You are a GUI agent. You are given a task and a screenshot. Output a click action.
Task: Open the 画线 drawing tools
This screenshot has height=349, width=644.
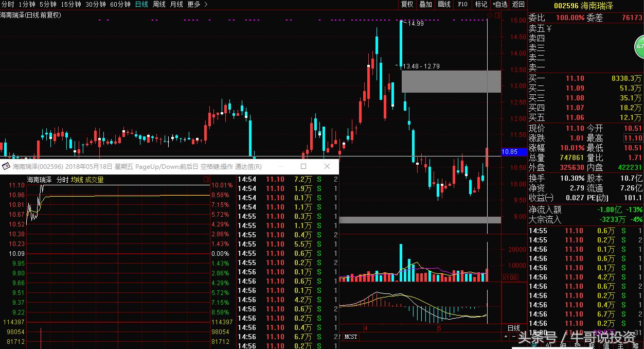point(444,4)
